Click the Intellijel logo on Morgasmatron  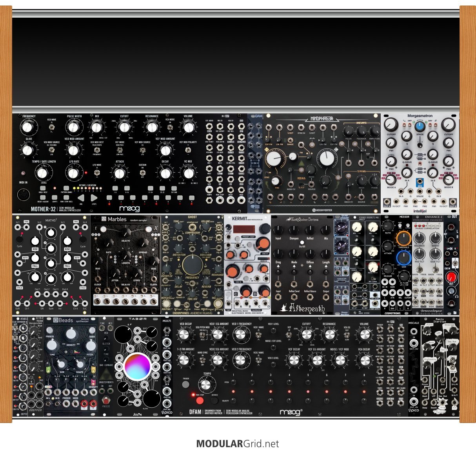coord(420,211)
